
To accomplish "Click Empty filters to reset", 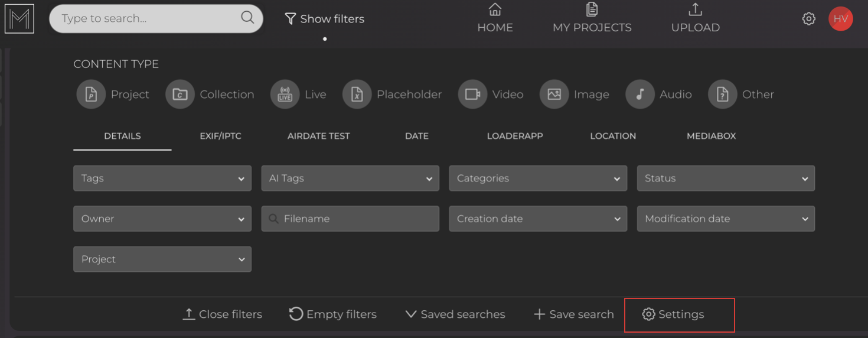I will (x=333, y=314).
